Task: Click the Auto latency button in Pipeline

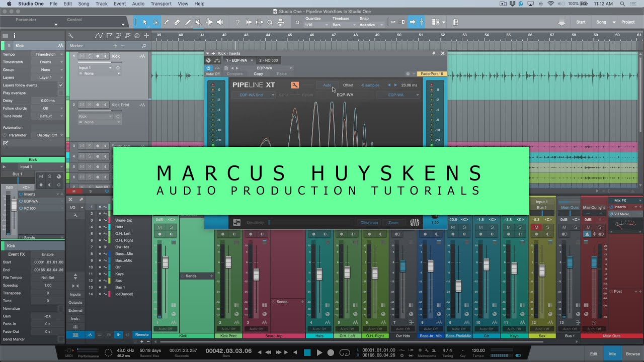Action: (x=327, y=85)
